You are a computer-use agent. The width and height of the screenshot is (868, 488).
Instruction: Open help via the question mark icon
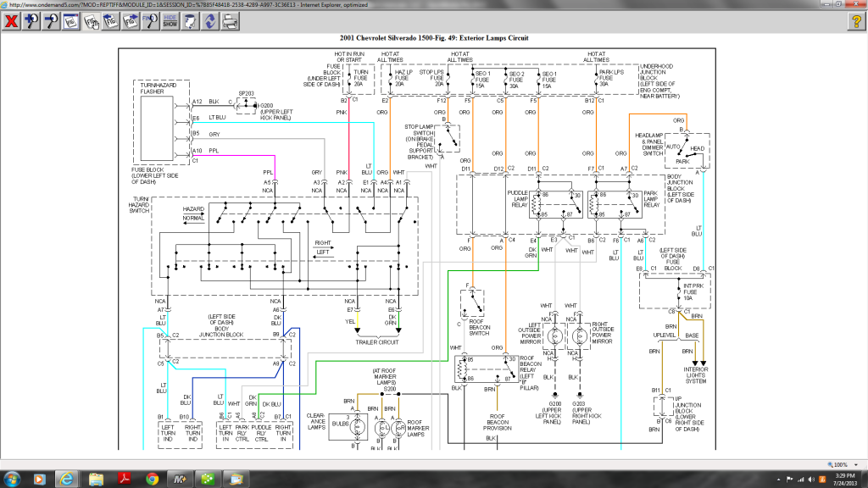856,21
